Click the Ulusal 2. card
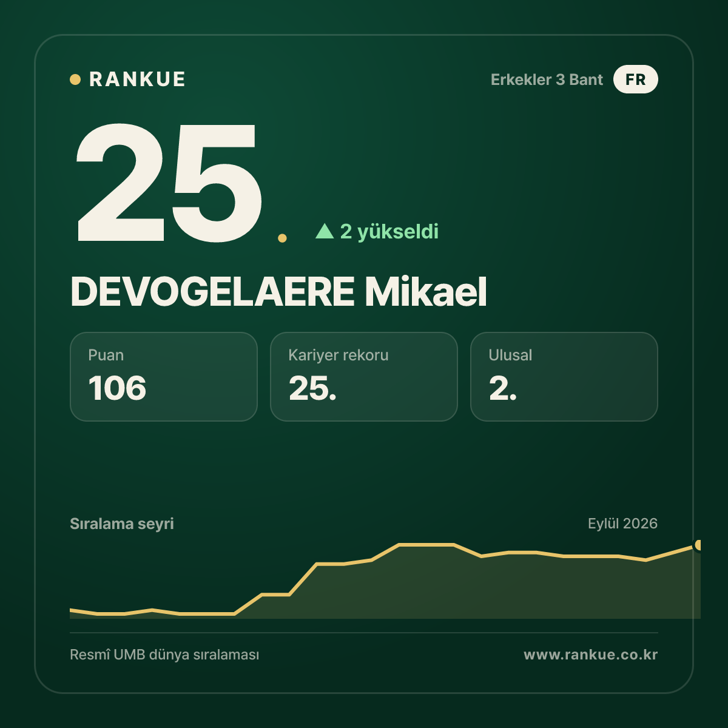Image resolution: width=728 pixels, height=728 pixels. click(x=564, y=377)
